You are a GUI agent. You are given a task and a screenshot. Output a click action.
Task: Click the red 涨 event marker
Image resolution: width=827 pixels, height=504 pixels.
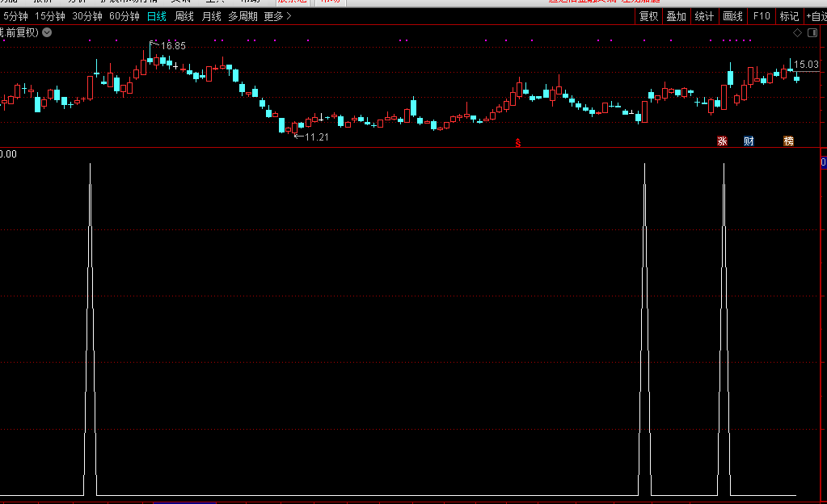point(722,141)
